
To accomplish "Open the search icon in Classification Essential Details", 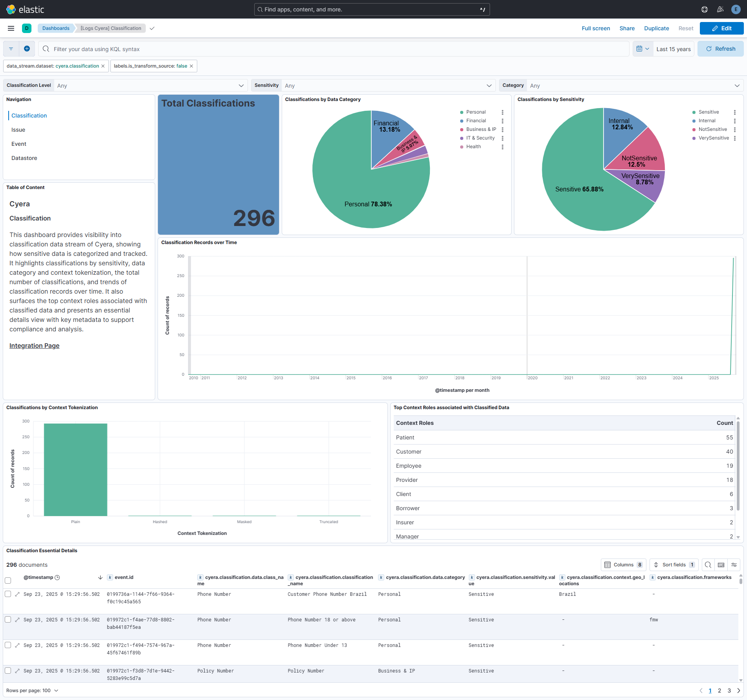I will tap(708, 565).
